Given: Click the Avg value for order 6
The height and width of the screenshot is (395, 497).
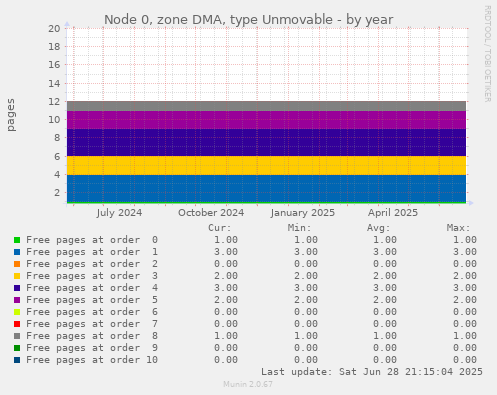Looking at the screenshot, I should click(x=385, y=312).
